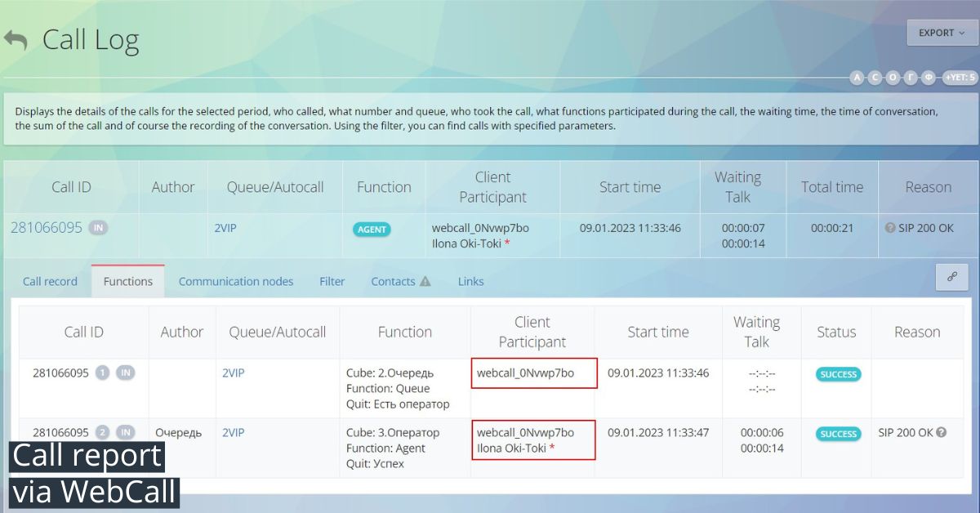
Task: Open the Filter tab
Action: [x=332, y=281]
